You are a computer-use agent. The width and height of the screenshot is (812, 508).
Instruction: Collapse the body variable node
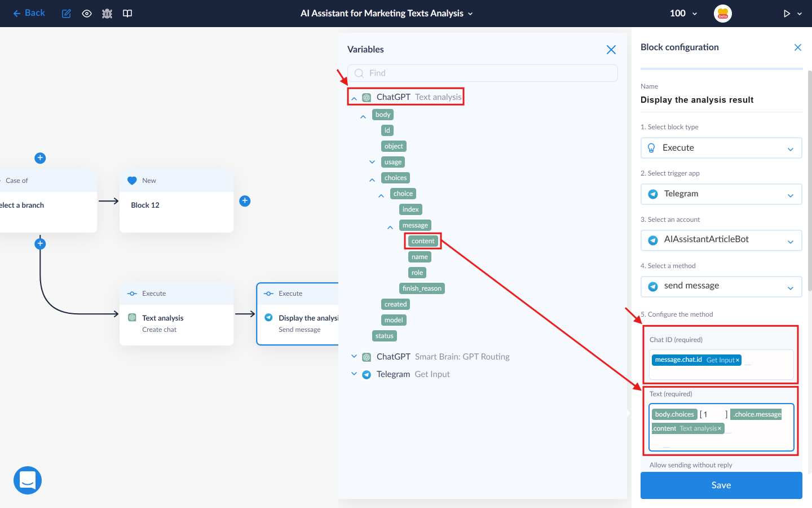pos(363,116)
